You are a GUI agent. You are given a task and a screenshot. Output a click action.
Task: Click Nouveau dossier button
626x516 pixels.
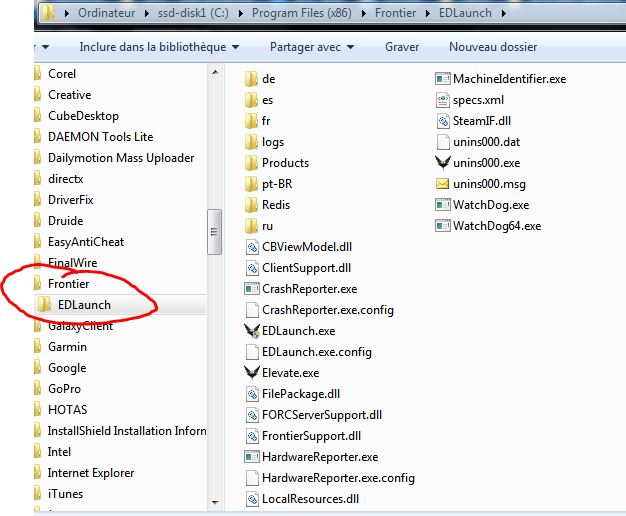[493, 47]
